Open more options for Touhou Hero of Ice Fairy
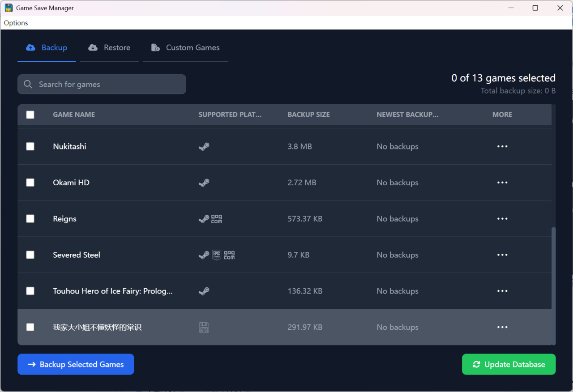This screenshot has height=392, width=573. point(502,291)
